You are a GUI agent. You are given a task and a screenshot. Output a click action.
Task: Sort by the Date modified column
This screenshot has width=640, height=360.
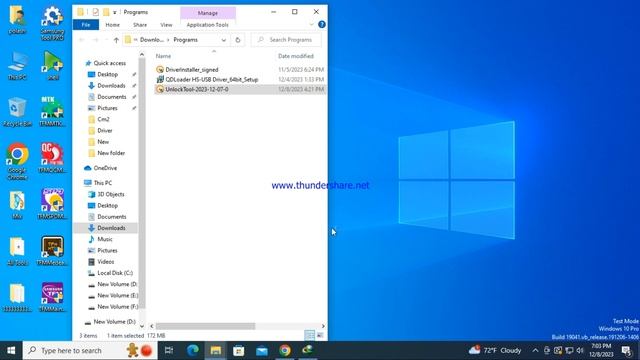tap(296, 56)
